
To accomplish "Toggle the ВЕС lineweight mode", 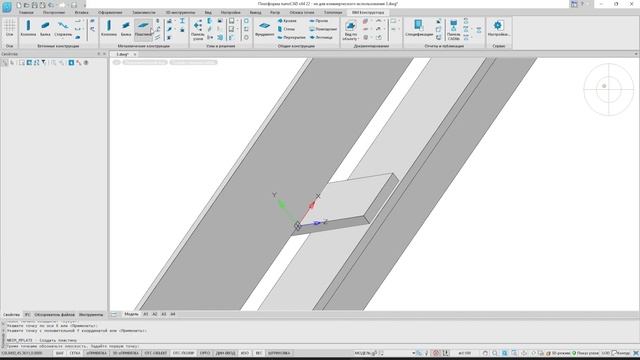I will pos(258,353).
